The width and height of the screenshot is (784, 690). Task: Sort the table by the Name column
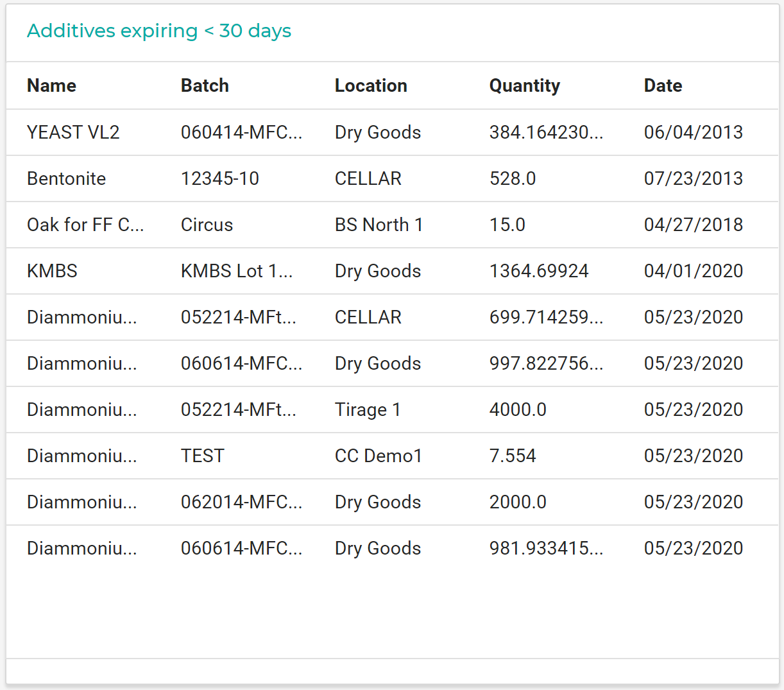[51, 85]
